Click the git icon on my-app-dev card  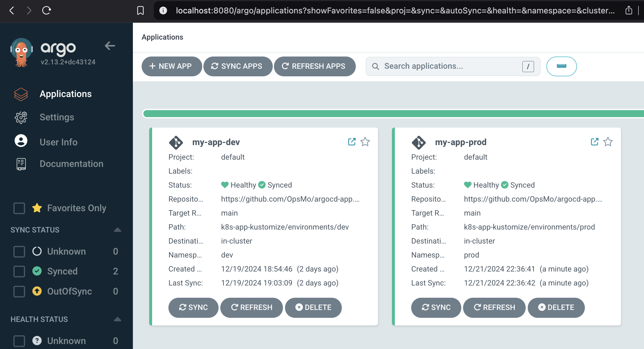point(176,142)
